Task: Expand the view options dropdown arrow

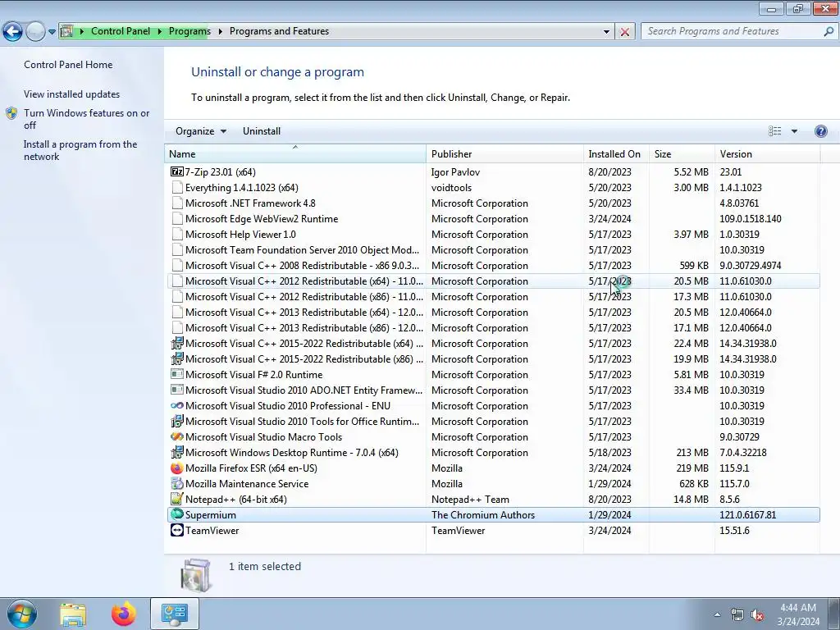Action: pyautogui.click(x=794, y=131)
